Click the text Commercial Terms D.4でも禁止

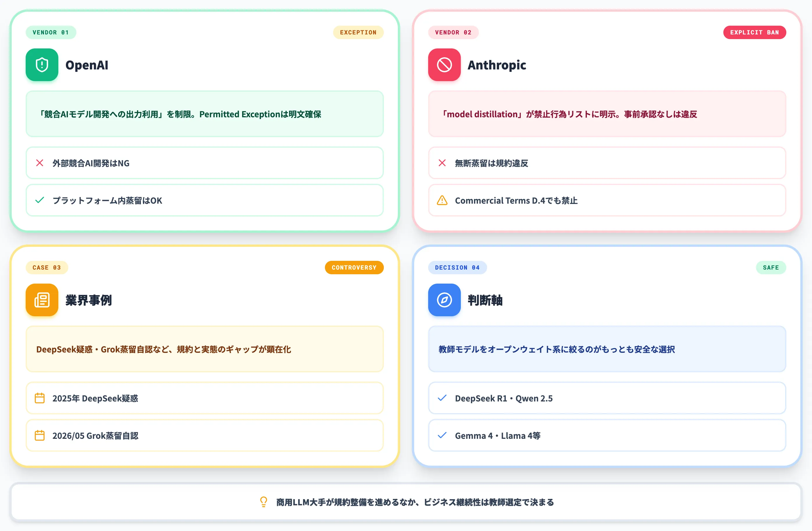[516, 200]
